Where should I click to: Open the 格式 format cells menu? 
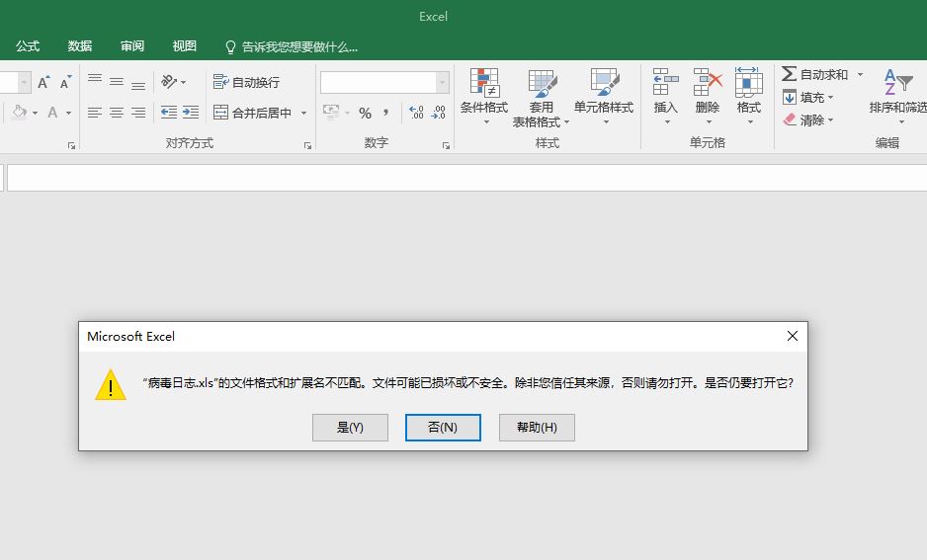click(748, 96)
